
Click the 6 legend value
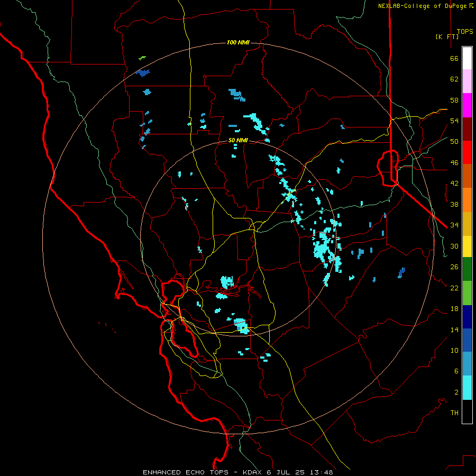(x=456, y=371)
